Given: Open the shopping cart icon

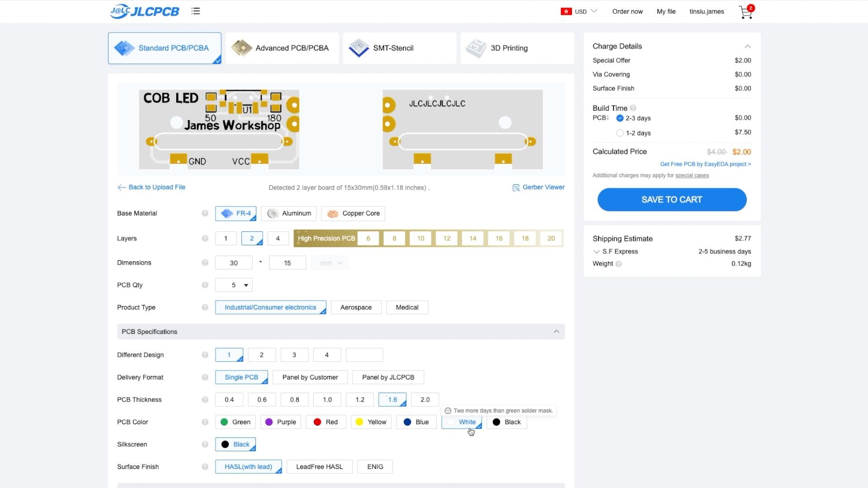Looking at the screenshot, I should tap(745, 12).
